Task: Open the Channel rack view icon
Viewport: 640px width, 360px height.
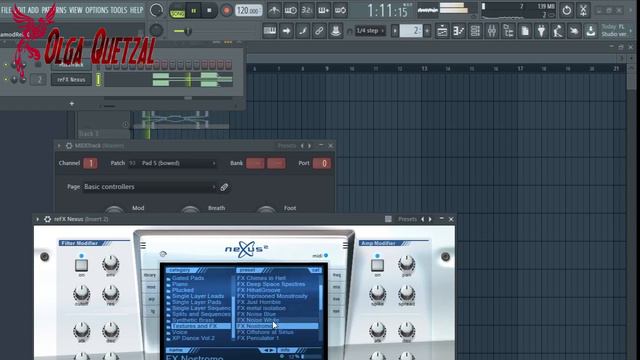Action: click(475, 31)
